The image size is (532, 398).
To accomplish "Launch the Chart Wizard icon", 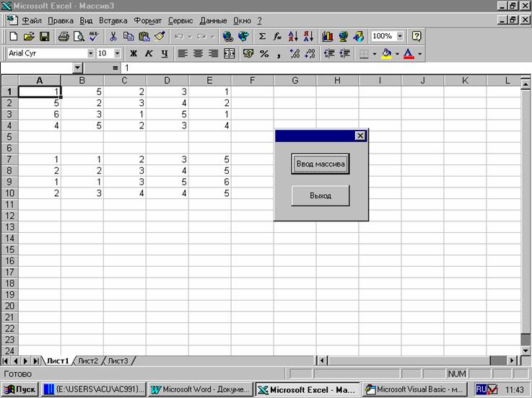I will (x=328, y=36).
